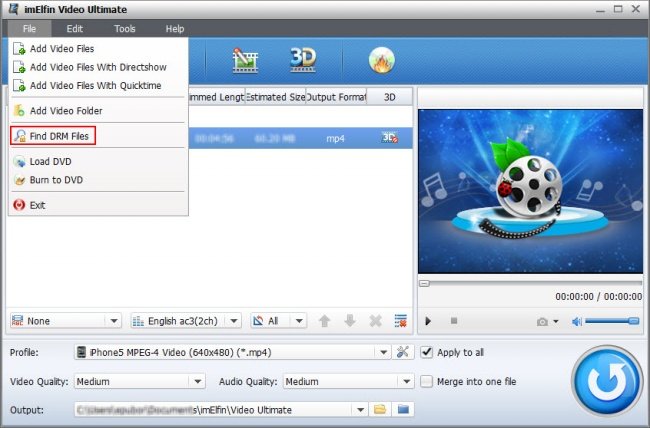
Task: Browse output folder with yellow folder icon
Action: 380,410
